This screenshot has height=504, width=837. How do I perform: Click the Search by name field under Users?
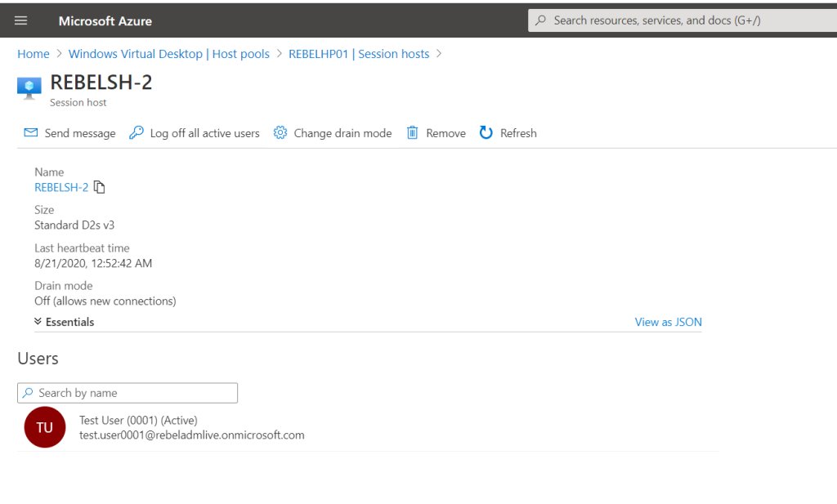pos(127,393)
